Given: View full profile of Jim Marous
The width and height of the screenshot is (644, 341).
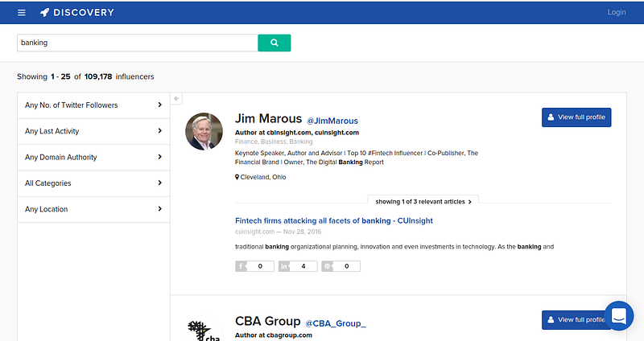Looking at the screenshot, I should coord(576,117).
